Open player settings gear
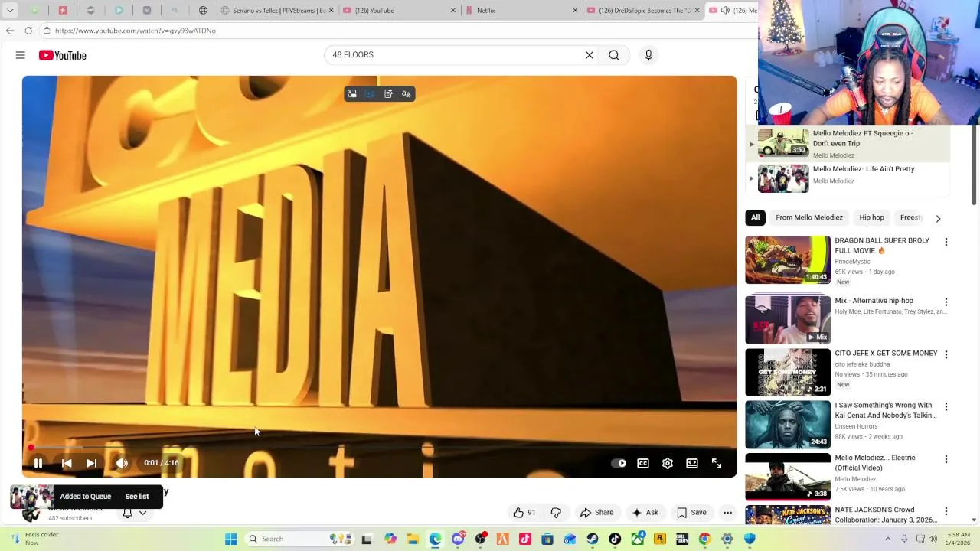980x551 pixels. (x=668, y=463)
